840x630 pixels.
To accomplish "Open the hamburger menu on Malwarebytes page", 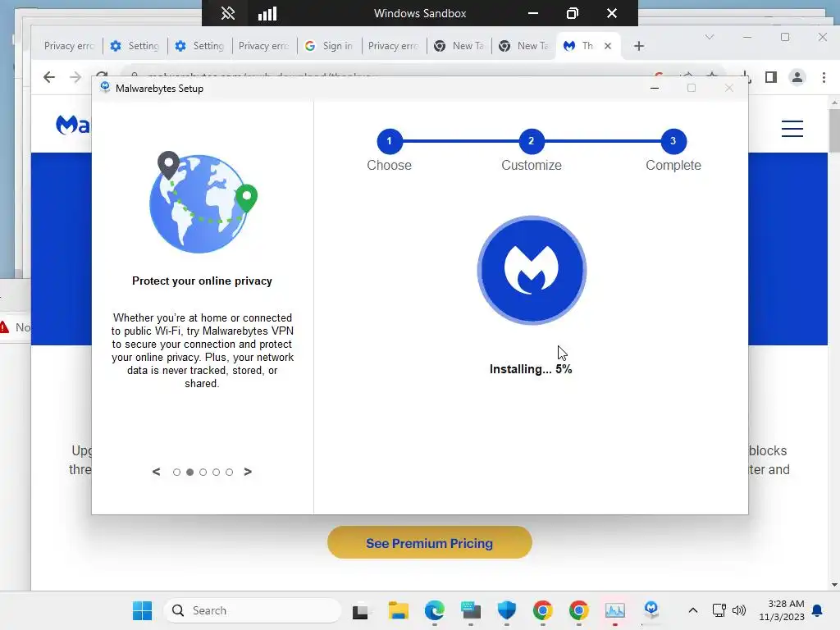I will tap(792, 129).
